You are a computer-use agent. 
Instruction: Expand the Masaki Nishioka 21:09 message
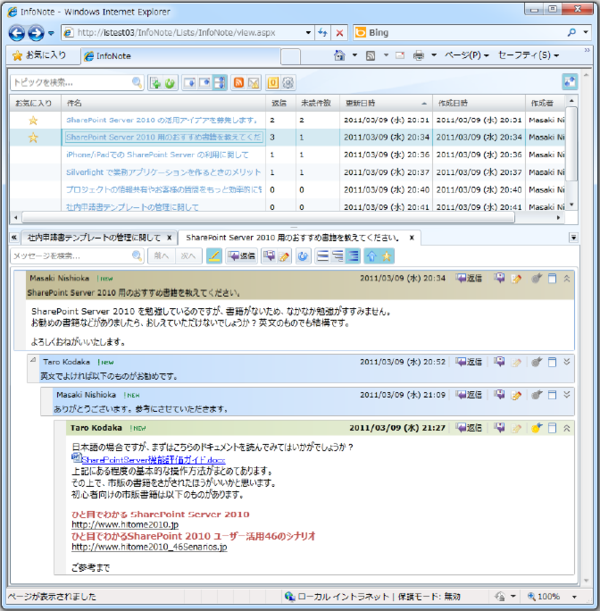pos(567,395)
